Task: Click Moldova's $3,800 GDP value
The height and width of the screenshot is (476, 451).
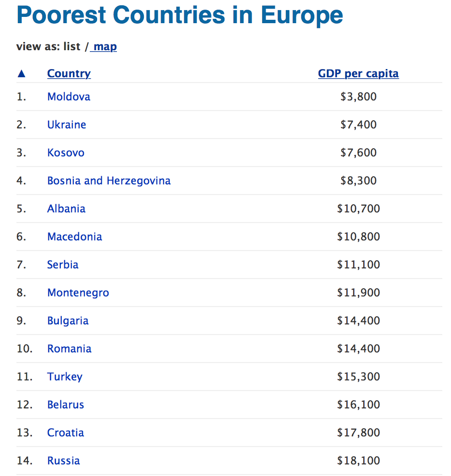Action: click(358, 97)
